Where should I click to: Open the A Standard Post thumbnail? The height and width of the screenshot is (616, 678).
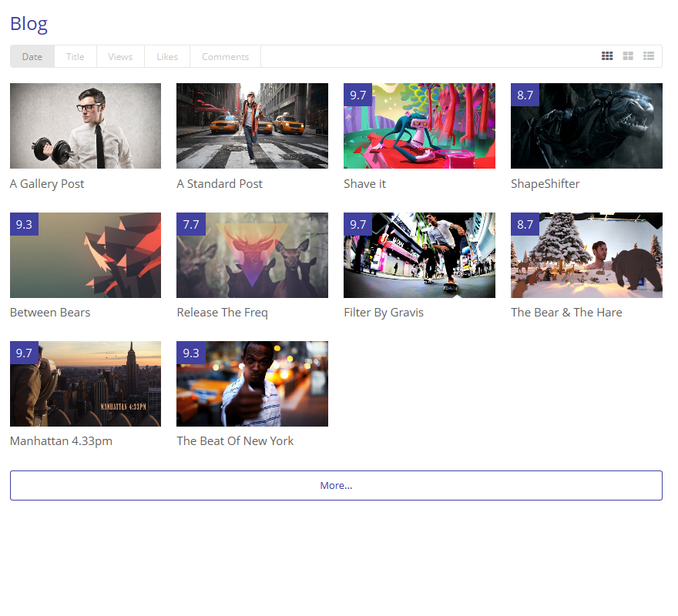click(252, 126)
